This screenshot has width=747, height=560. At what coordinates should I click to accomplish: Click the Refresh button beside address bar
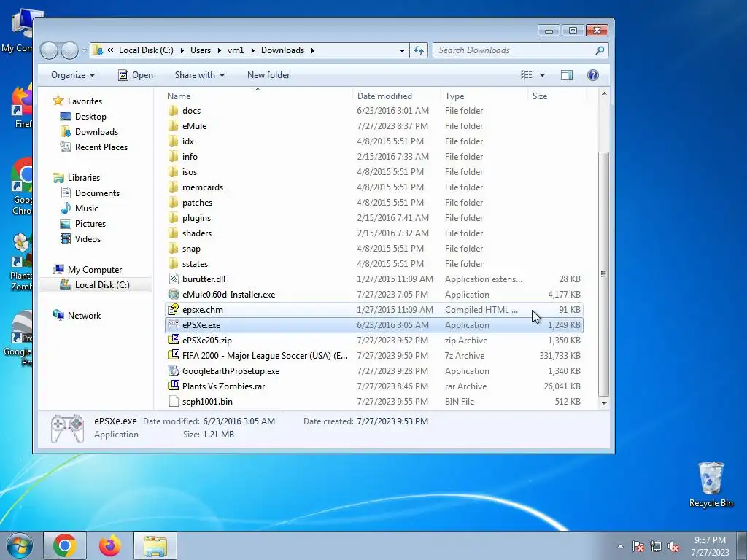pos(419,50)
